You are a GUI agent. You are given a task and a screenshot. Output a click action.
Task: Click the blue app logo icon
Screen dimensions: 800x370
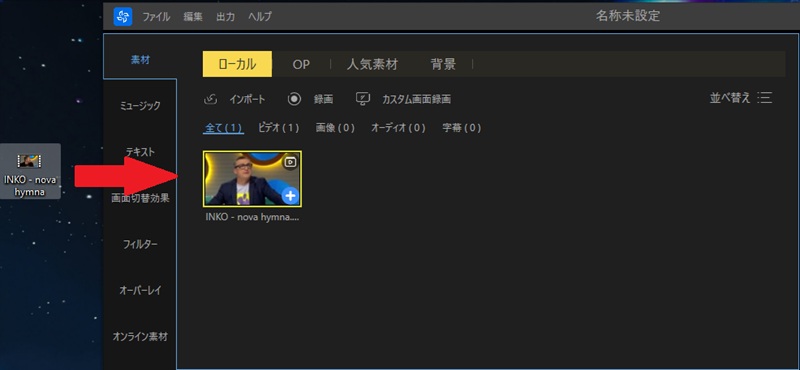coord(122,16)
